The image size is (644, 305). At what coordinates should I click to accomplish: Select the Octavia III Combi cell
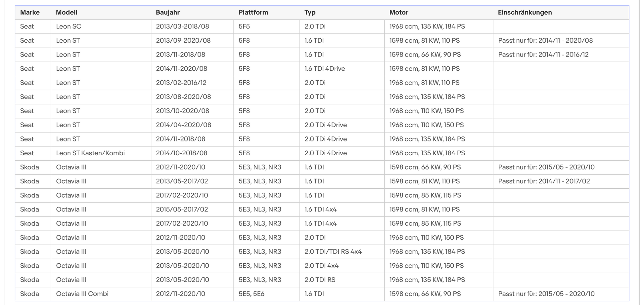pos(101,294)
